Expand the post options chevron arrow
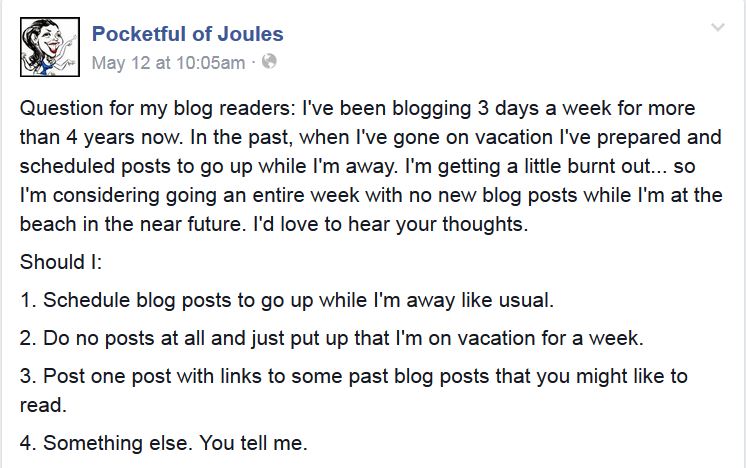The image size is (746, 468). (x=717, y=29)
